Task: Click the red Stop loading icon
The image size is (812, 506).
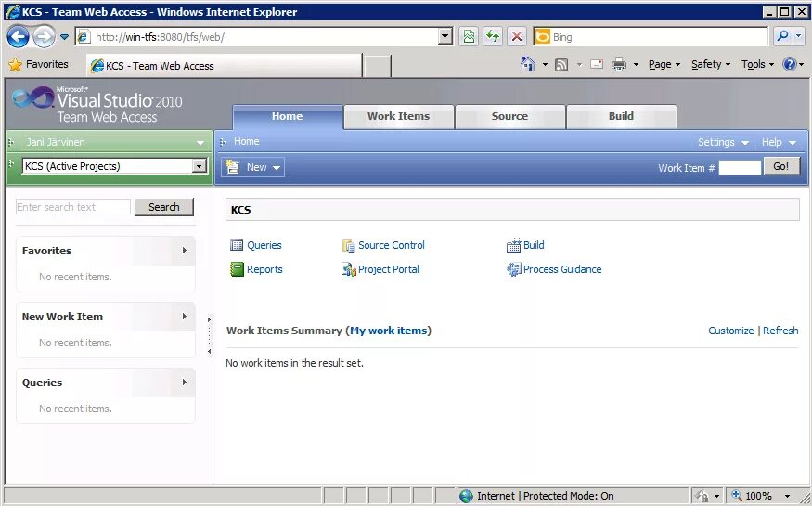Action: [516, 37]
